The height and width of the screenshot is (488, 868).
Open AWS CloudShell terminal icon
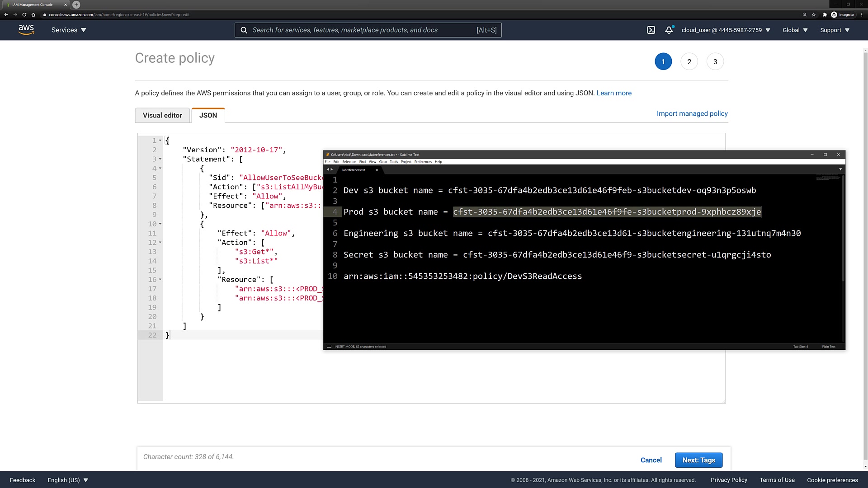point(651,30)
